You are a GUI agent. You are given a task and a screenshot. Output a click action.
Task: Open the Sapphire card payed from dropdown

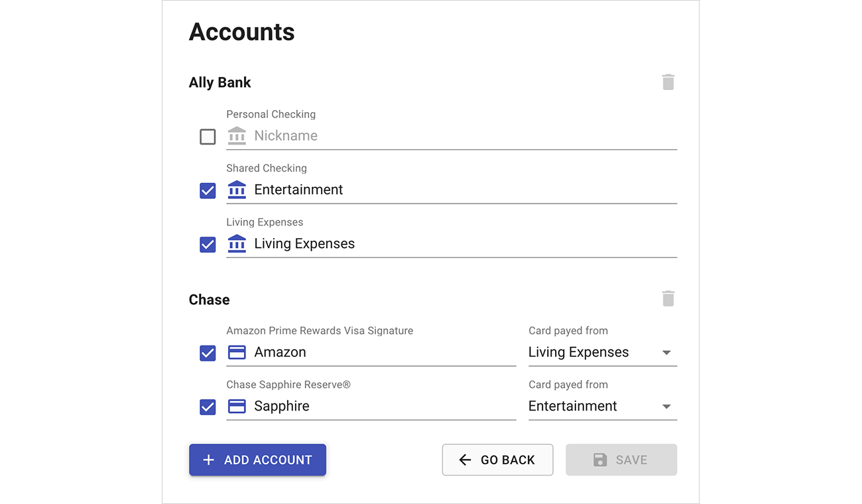(x=602, y=406)
